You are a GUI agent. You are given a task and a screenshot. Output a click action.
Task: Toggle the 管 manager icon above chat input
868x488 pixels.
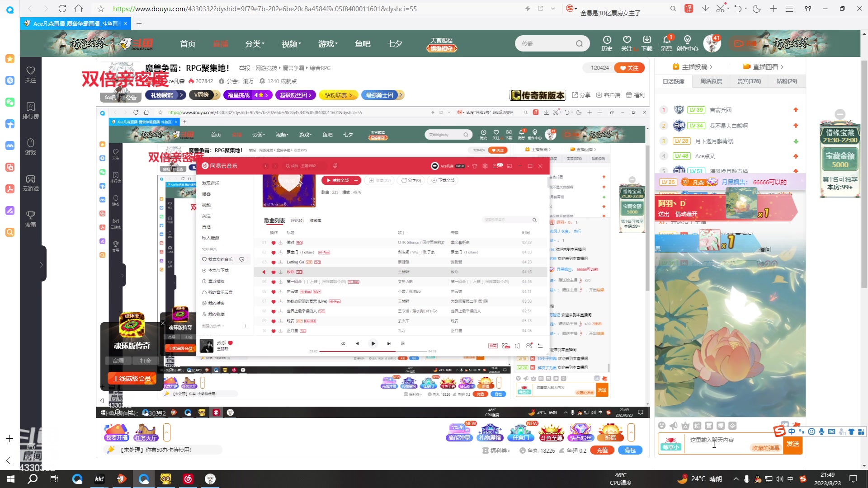coord(709,426)
